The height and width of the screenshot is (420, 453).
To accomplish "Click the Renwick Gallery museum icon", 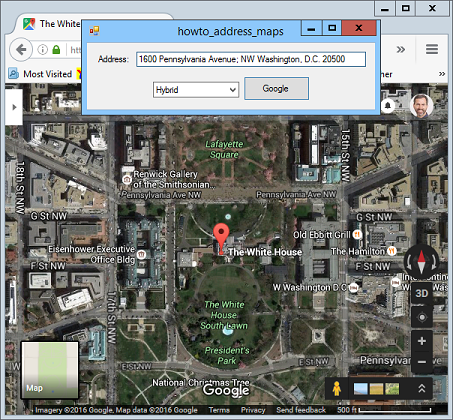I will [127, 180].
